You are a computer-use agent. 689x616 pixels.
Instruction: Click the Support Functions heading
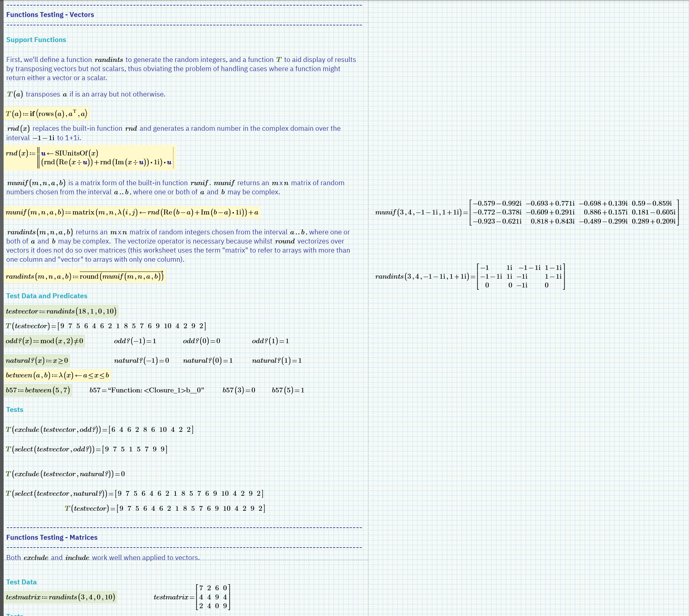[36, 40]
